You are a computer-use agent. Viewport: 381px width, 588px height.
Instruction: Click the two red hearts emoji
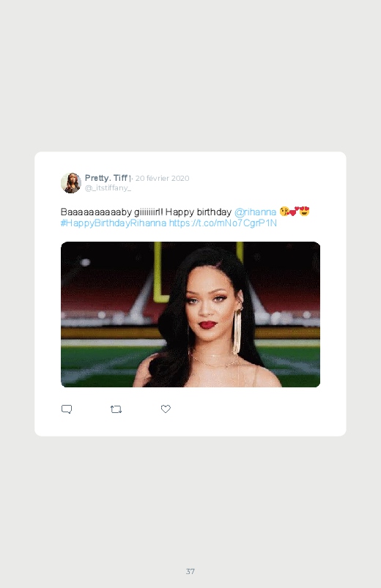click(295, 211)
